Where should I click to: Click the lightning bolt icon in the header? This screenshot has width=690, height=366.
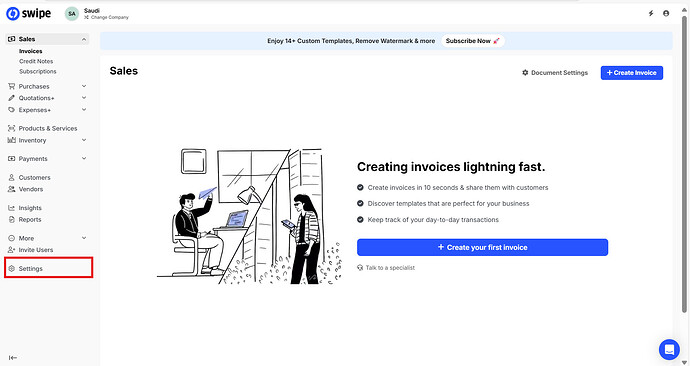[x=651, y=14]
